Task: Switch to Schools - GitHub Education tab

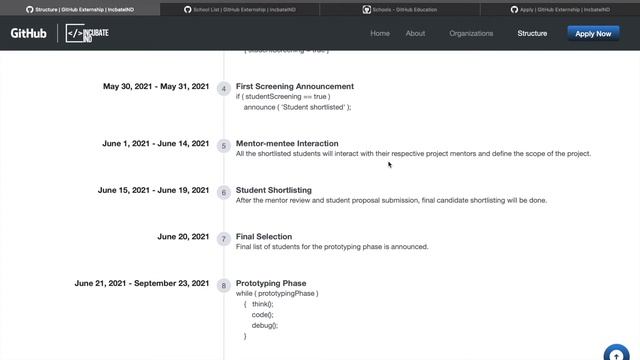Action: [x=400, y=9]
